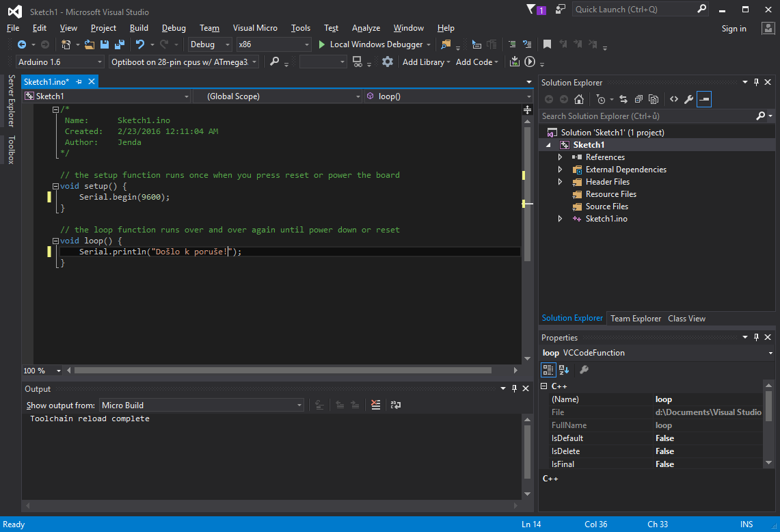Click the Open File folder icon
Viewport: 780px width, 532px height.
coord(90,44)
